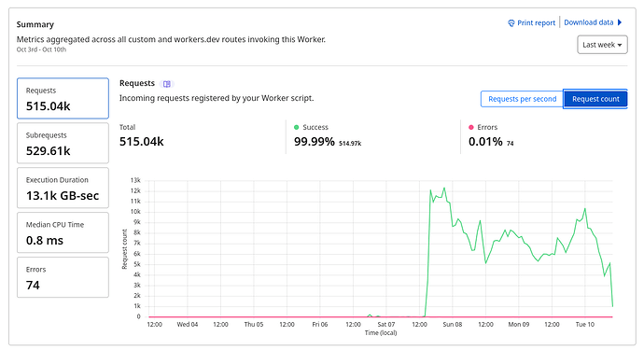Expand the Download data menu
Viewport: 644px width, 350px height.
point(593,22)
